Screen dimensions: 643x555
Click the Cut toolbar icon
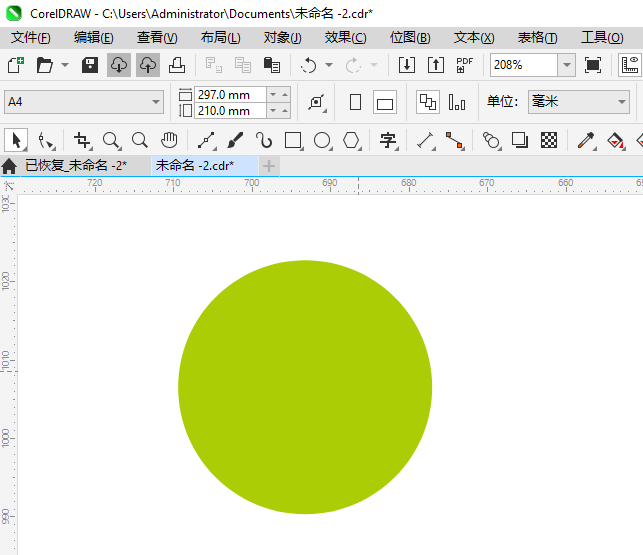tap(214, 65)
